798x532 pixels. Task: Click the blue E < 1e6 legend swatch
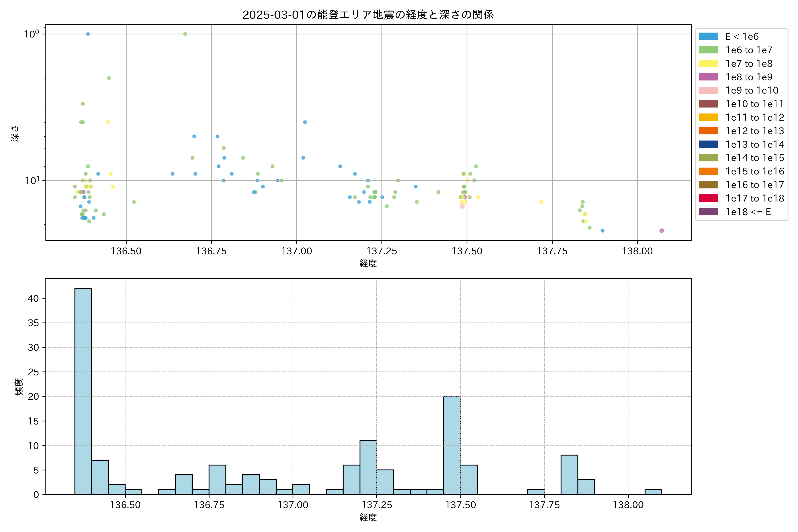point(708,37)
